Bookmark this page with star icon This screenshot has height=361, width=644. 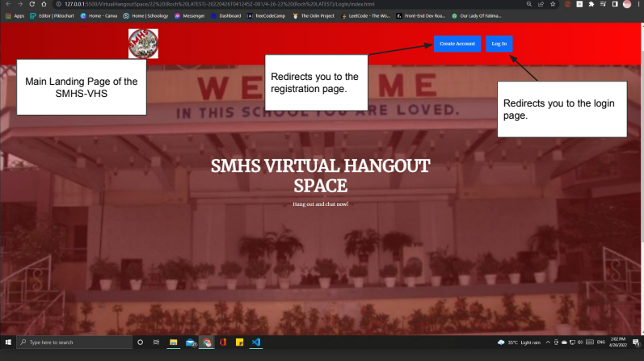553,4
